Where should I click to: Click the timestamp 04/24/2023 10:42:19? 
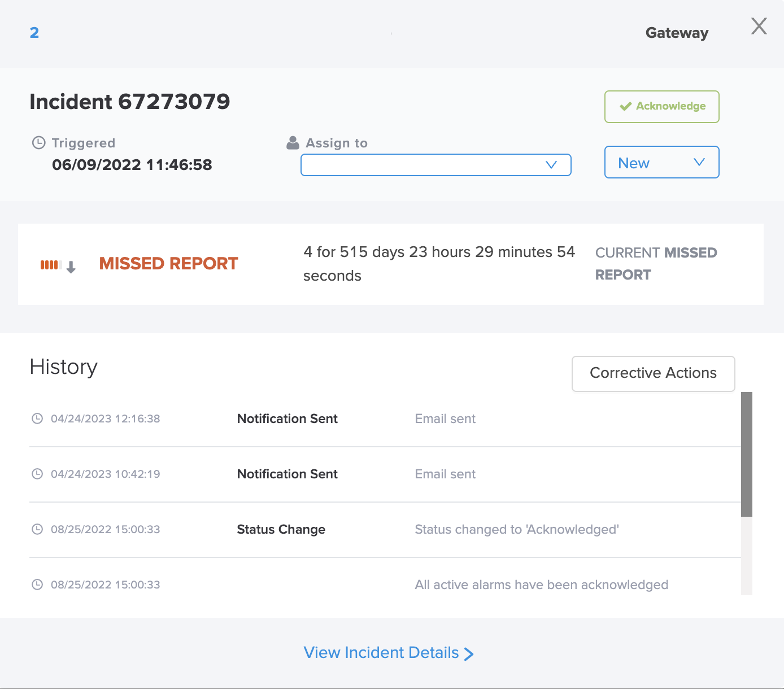click(106, 474)
